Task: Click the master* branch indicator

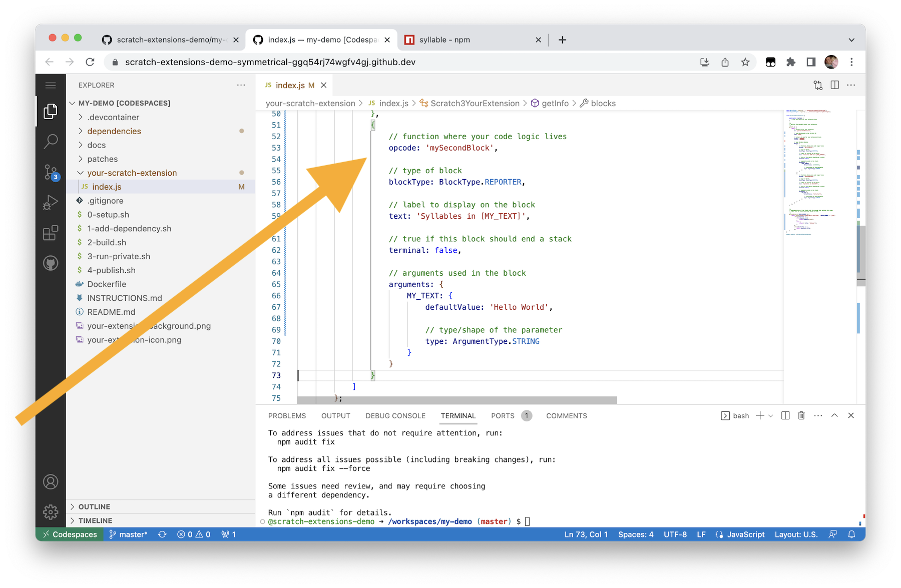Action: click(129, 534)
